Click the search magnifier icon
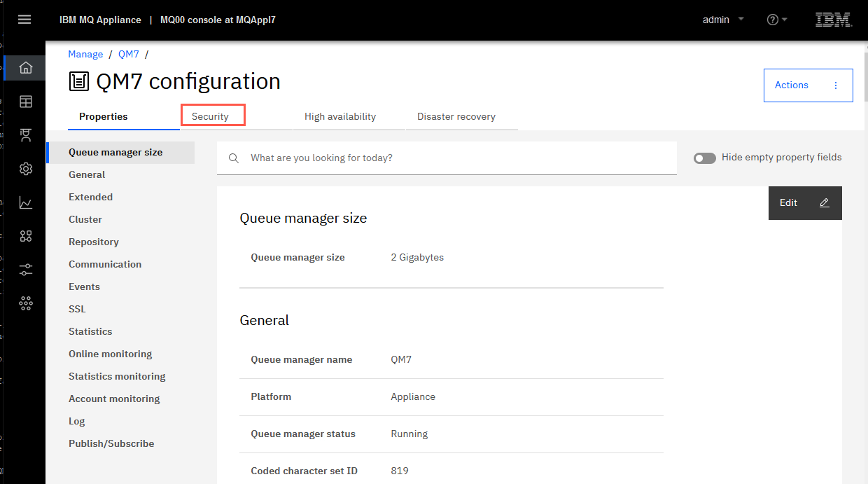This screenshot has height=484, width=868. point(234,158)
